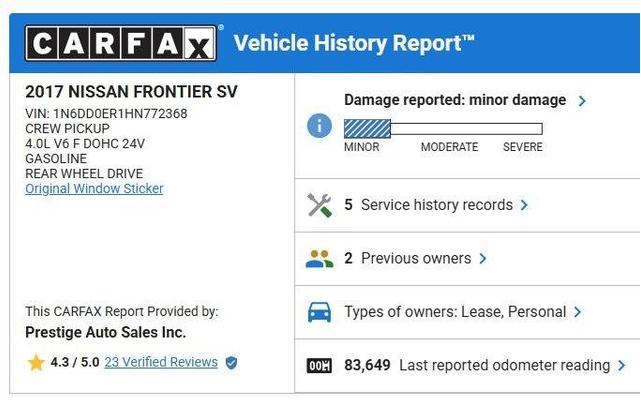Viewport: 641px width, 406px height.
Task: Click the blue car owner-type icon
Action: tap(319, 312)
